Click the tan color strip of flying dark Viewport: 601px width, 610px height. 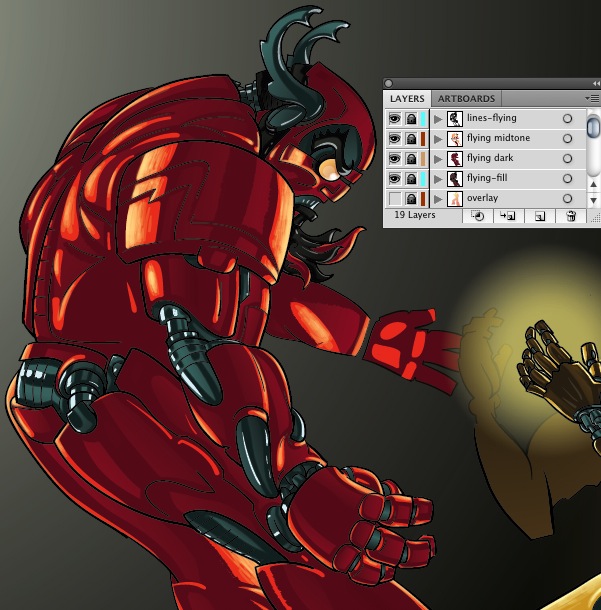tap(423, 159)
